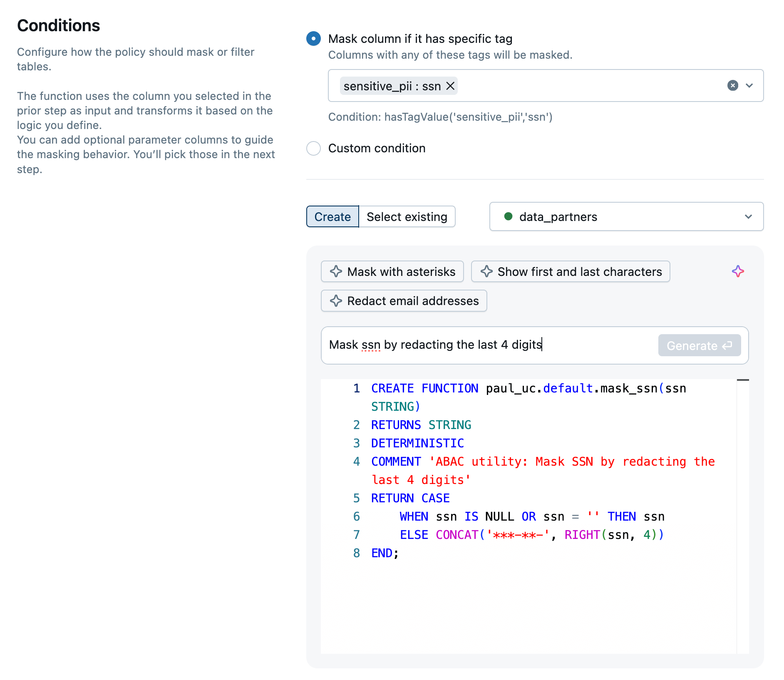This screenshot has height=680, width=784.
Task: Click sparkle icon on Mask with asterisks
Action: click(x=336, y=272)
